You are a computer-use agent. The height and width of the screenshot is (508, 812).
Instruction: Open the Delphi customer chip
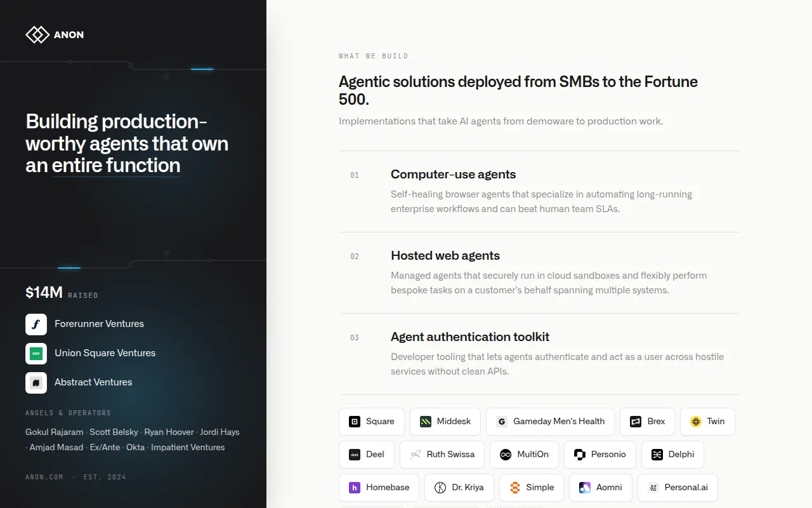click(x=672, y=454)
